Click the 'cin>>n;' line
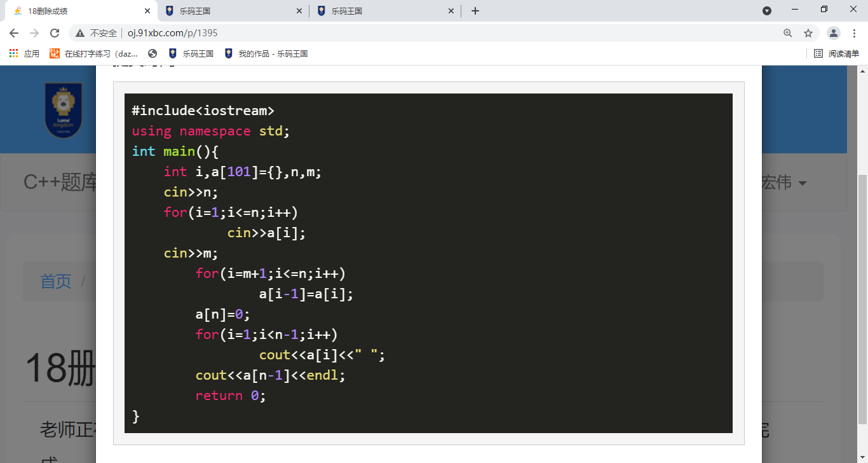 pos(191,192)
